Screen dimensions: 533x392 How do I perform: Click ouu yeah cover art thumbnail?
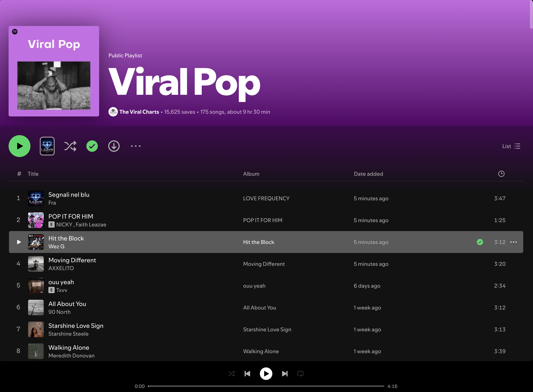36,286
